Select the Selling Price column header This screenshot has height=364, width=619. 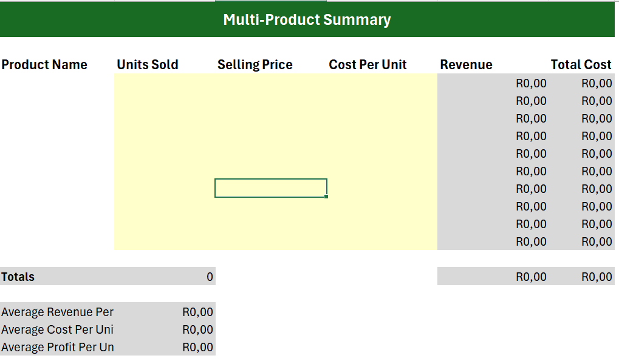pos(255,64)
